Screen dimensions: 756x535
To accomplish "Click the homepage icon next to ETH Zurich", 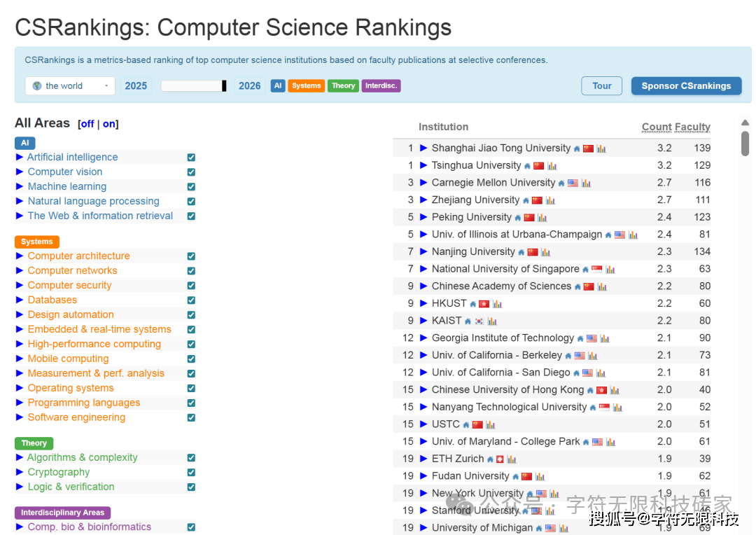I will 490,459.
